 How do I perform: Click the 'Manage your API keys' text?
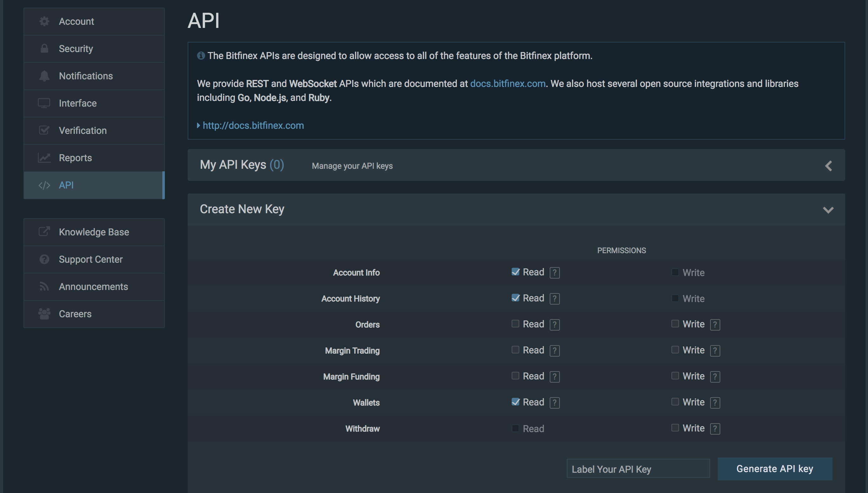pyautogui.click(x=352, y=166)
